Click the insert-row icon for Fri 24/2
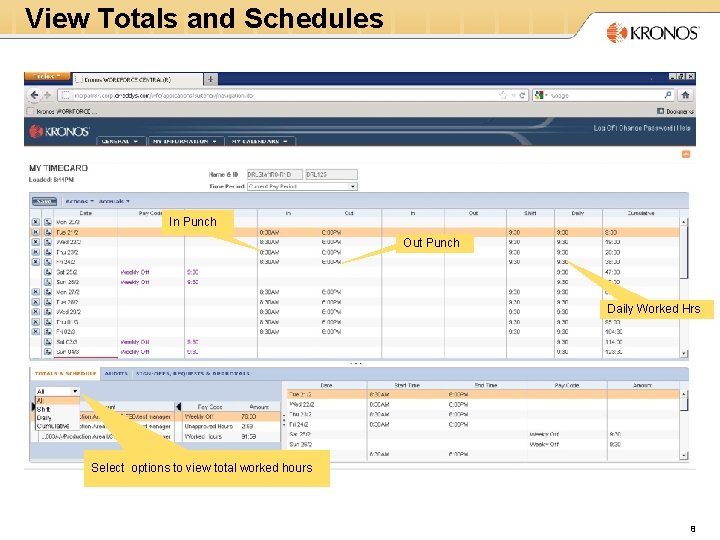This screenshot has width=720, height=540. pyautogui.click(x=48, y=262)
